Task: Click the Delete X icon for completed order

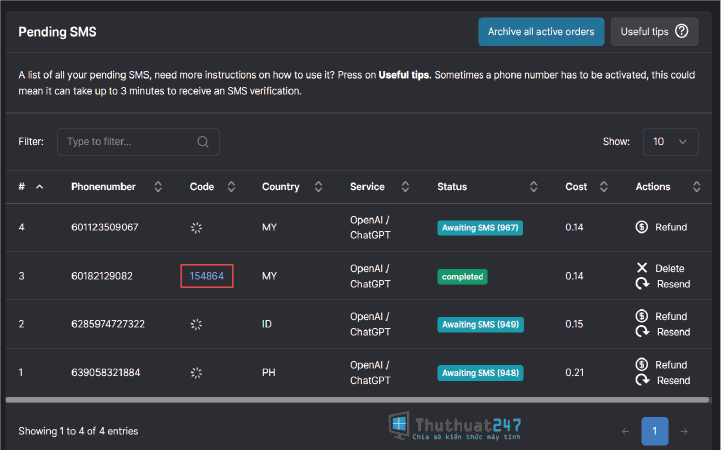Action: tap(642, 268)
